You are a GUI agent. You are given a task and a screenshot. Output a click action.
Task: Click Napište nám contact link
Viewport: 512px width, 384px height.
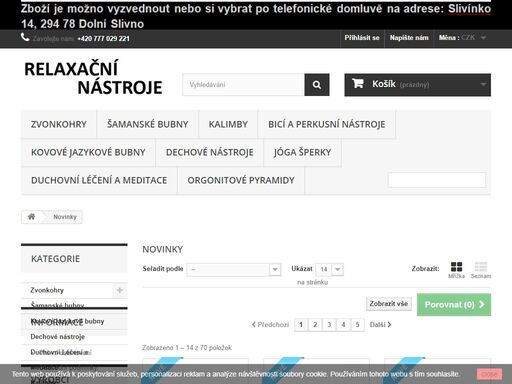pos(409,38)
